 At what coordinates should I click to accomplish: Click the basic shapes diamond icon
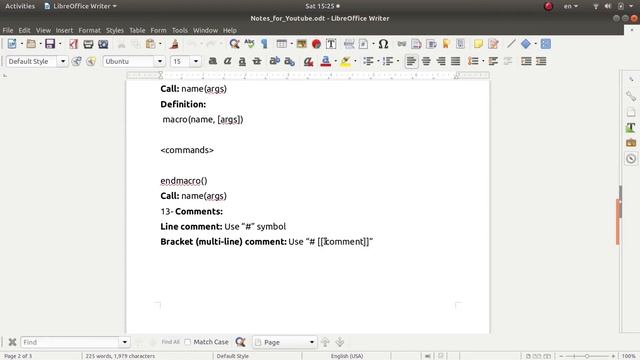pyautogui.click(x=526, y=44)
